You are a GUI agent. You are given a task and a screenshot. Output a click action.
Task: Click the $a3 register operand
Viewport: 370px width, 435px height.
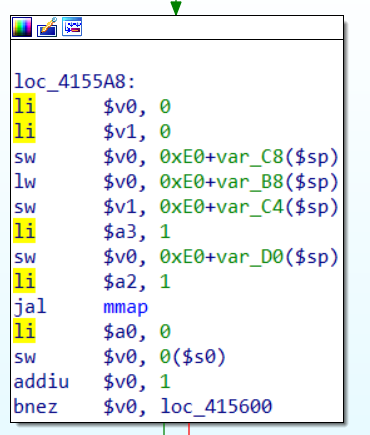(121, 232)
